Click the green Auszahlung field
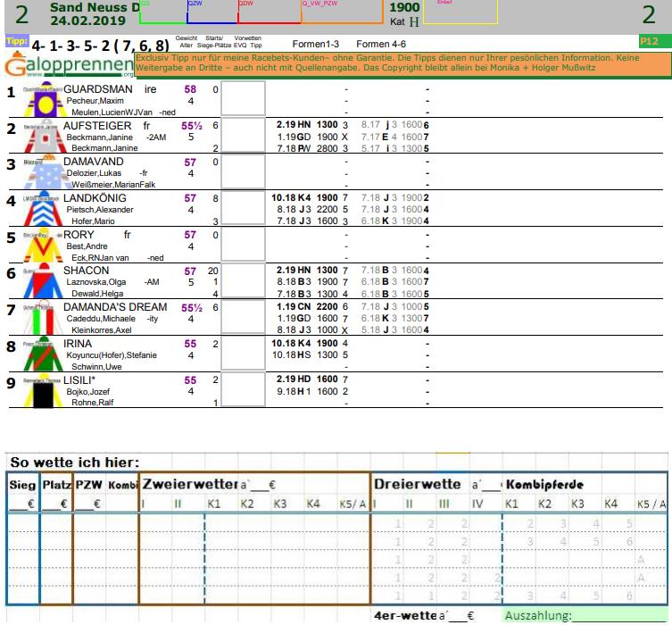 (585, 615)
